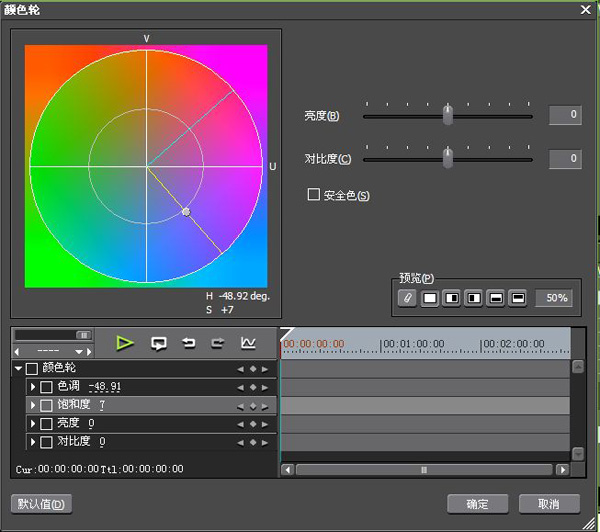Expand the 对比度 parameter row
Screen dimensions: 600x532
pos(33,442)
